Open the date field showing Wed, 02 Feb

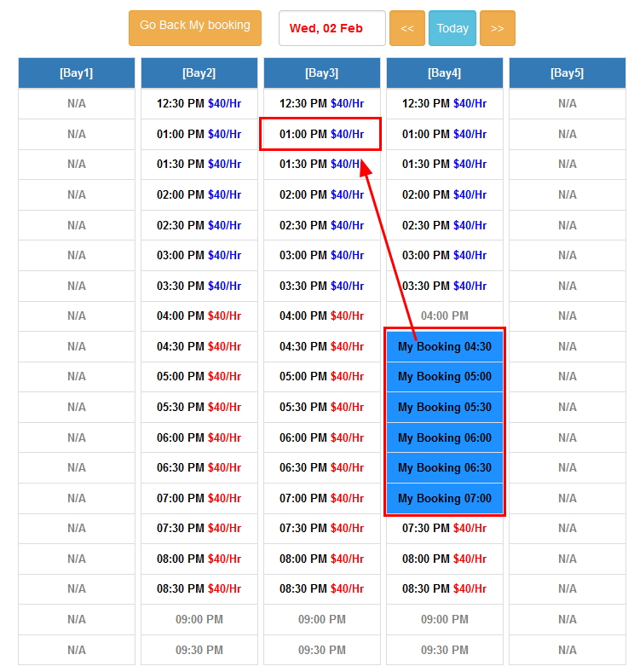pos(331,28)
